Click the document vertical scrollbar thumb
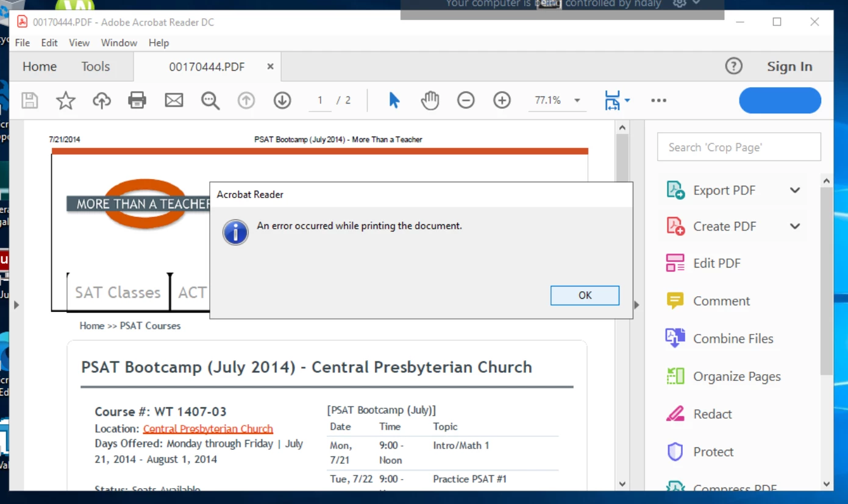Screen dimensions: 848x504 pos(622,157)
